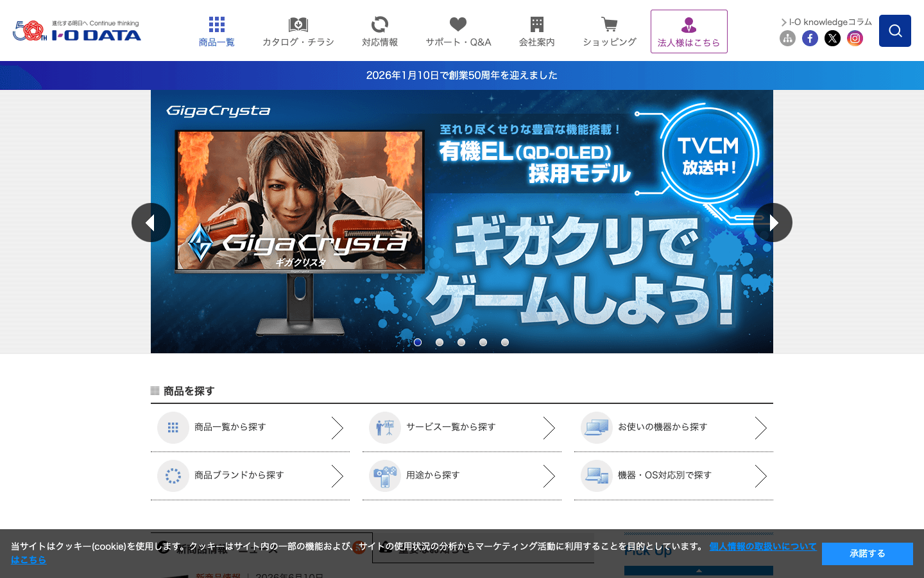Open the 創業50周年 announcement banner
Viewport: 924px width, 578px height.
(x=462, y=75)
